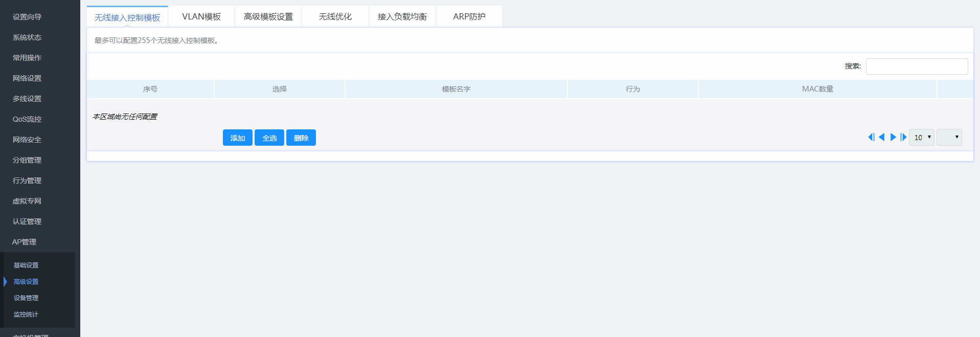
Task: Sort by the 模板名字 column header
Action: [456, 89]
